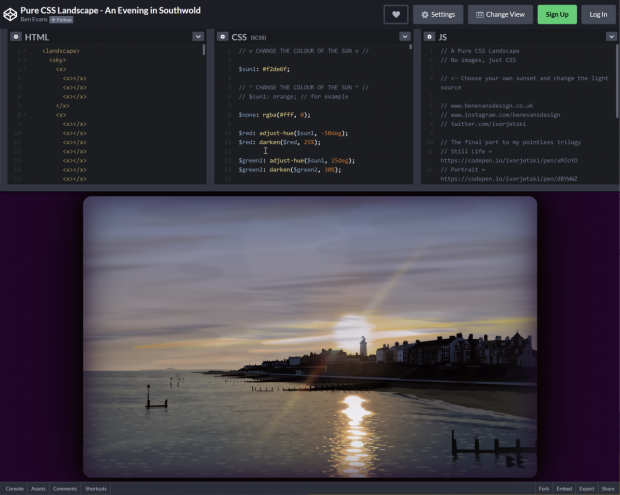Open the JS editor settings gear
This screenshot has width=620, height=495.
pyautogui.click(x=429, y=36)
